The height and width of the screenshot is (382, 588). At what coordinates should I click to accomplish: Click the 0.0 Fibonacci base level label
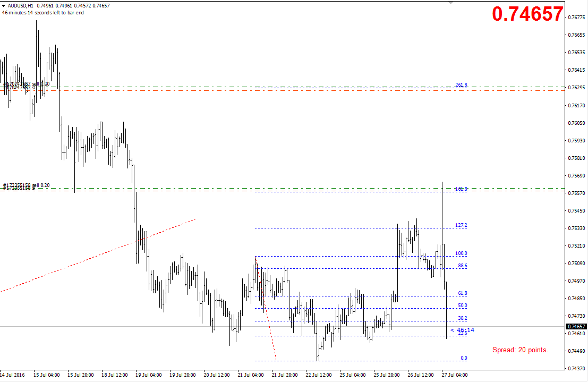point(464,358)
